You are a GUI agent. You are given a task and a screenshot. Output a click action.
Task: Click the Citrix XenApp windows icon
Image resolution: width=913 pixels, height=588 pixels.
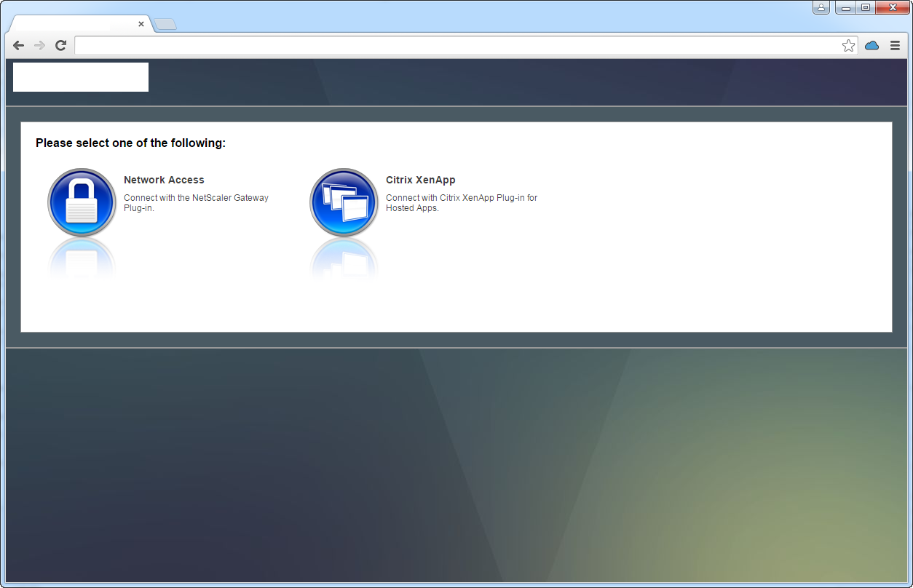[x=344, y=202]
